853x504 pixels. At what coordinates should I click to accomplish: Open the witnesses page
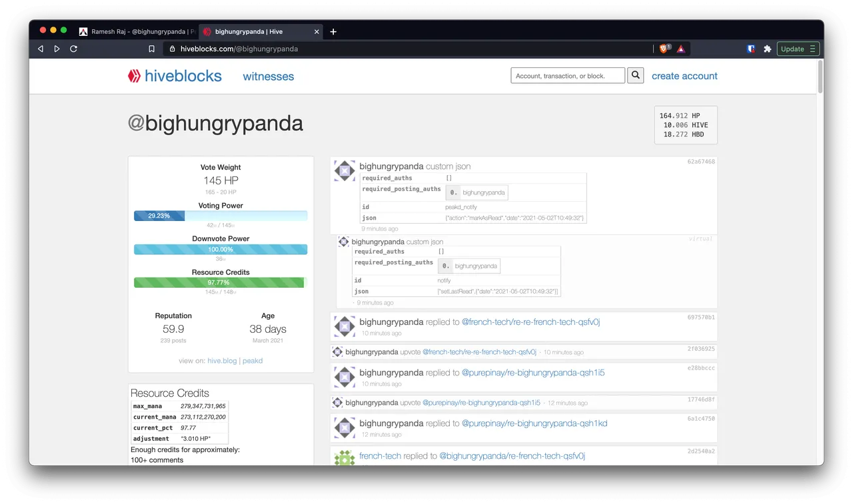coord(269,77)
